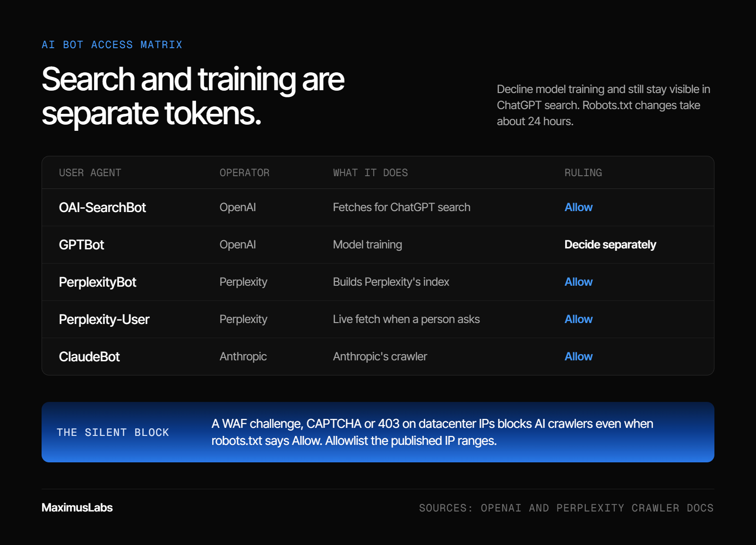
Task: Click 'Anthropic's crawler' description
Action: click(380, 357)
